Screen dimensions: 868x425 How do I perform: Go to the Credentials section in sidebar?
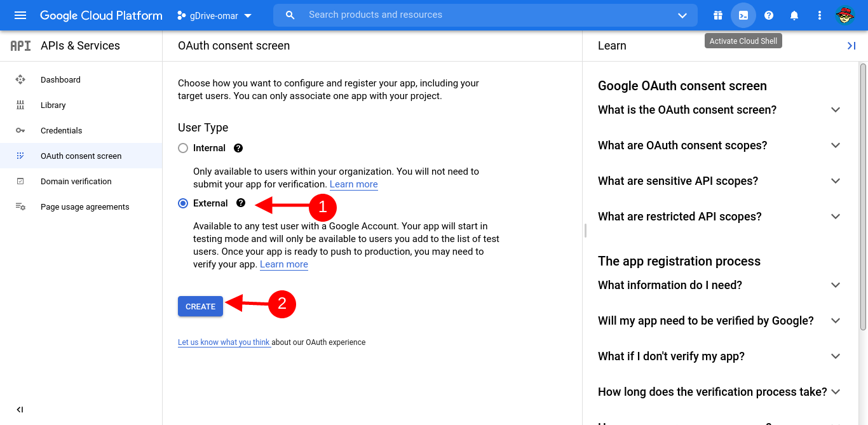click(x=61, y=130)
